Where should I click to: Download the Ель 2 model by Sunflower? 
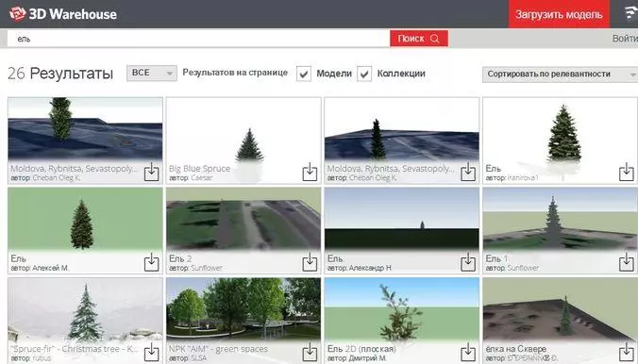310,262
